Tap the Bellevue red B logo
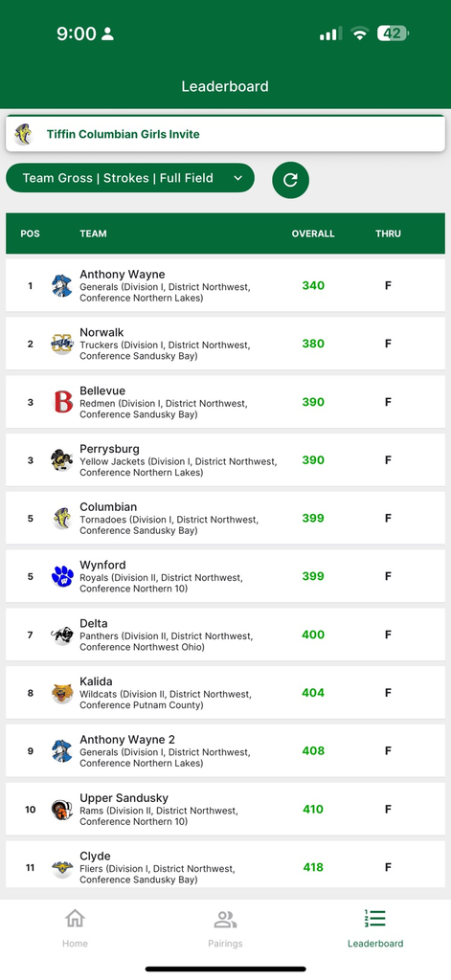Screen dimensions: 451x980 [x=63, y=402]
